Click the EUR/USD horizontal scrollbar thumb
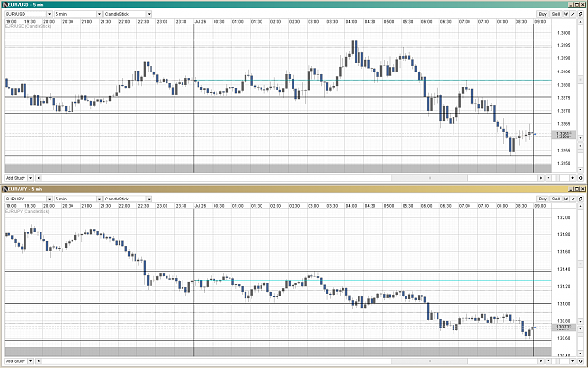588x368 pixels. [429, 178]
